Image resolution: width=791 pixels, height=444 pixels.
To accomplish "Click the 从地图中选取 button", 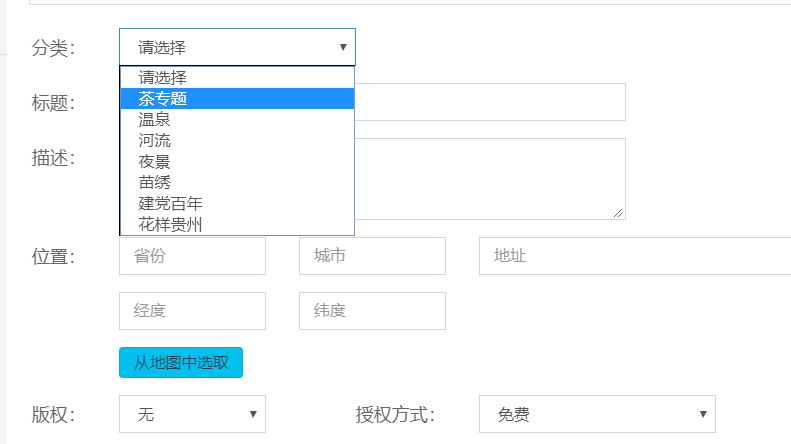I will tap(181, 362).
